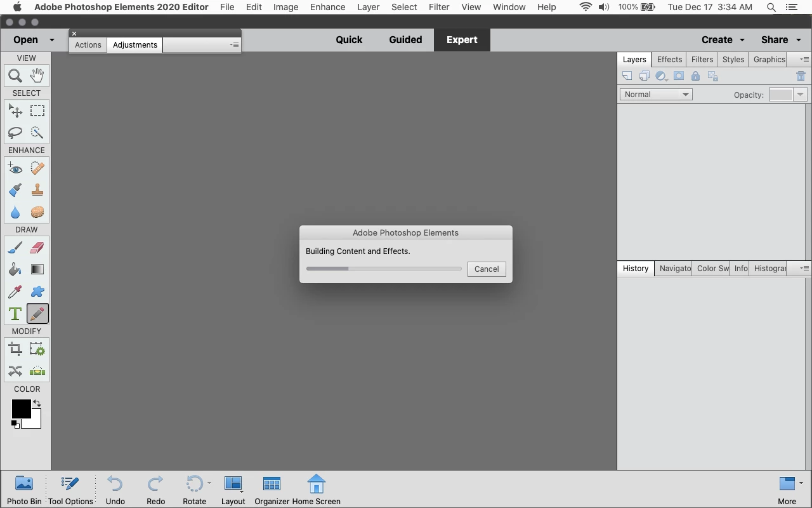Screen dimensions: 812x508
Task: Switch to the Effects panel tab
Action: coord(669,60)
